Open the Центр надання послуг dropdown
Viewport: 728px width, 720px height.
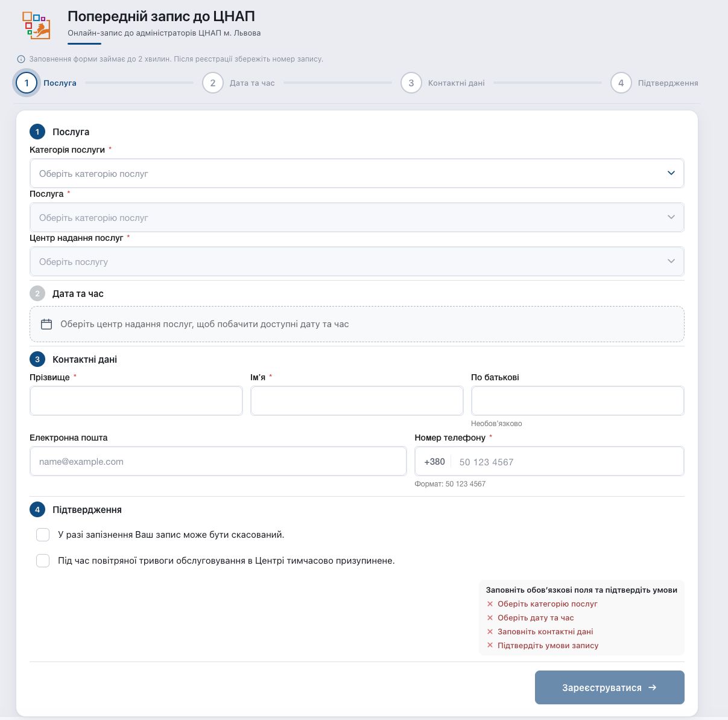coord(357,261)
